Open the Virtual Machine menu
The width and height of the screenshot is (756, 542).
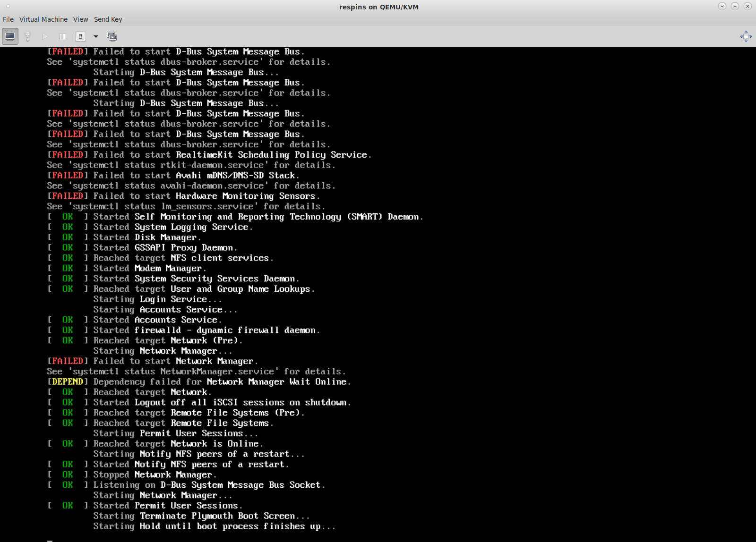click(43, 19)
